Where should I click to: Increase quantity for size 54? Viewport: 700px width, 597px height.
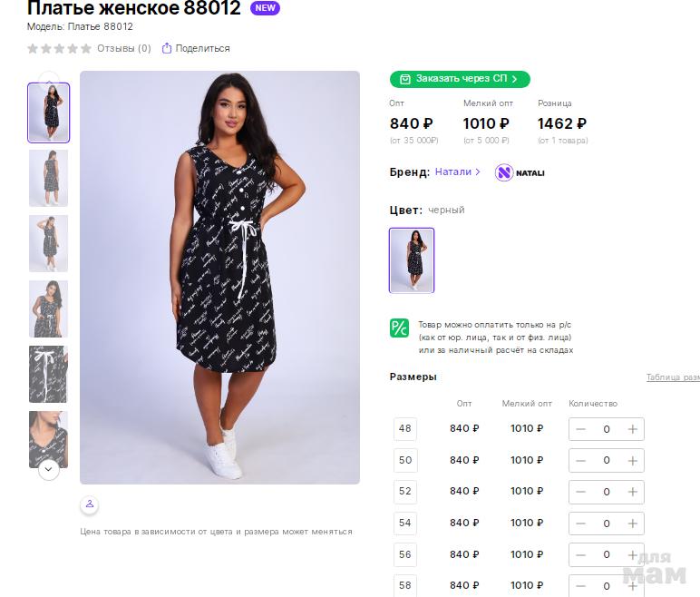click(x=632, y=523)
